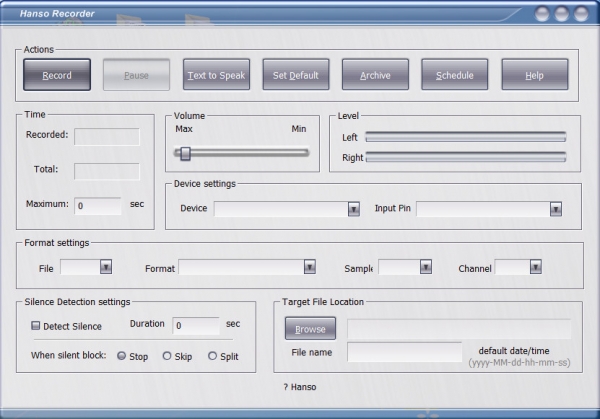Expand the Input Pin dropdown
Viewport: 600px width, 419px height.
click(556, 209)
